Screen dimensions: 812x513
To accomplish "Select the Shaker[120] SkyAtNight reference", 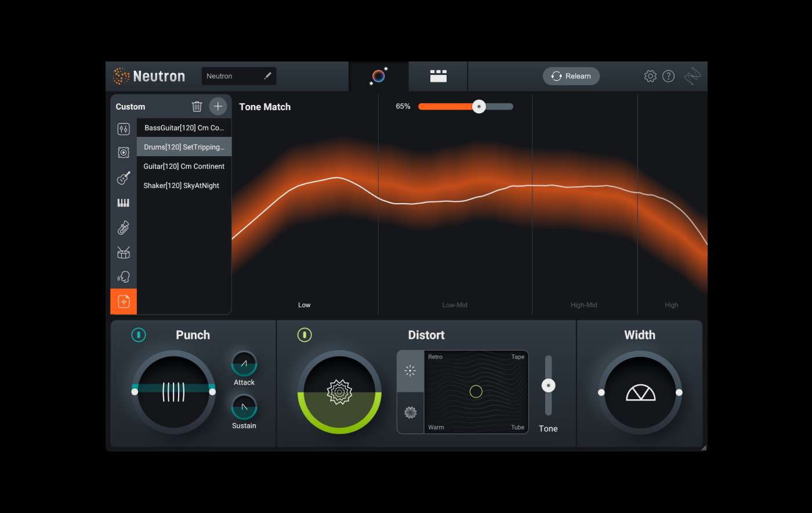I will pyautogui.click(x=184, y=185).
